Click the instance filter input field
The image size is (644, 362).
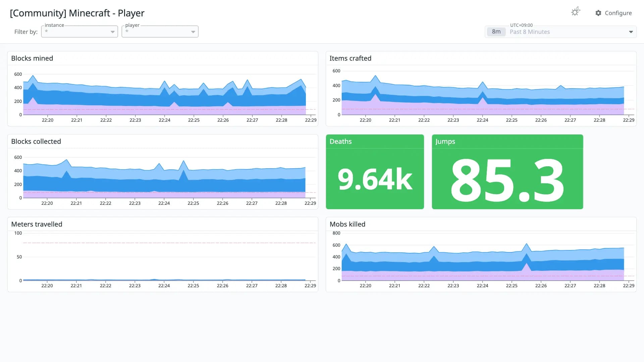(79, 32)
